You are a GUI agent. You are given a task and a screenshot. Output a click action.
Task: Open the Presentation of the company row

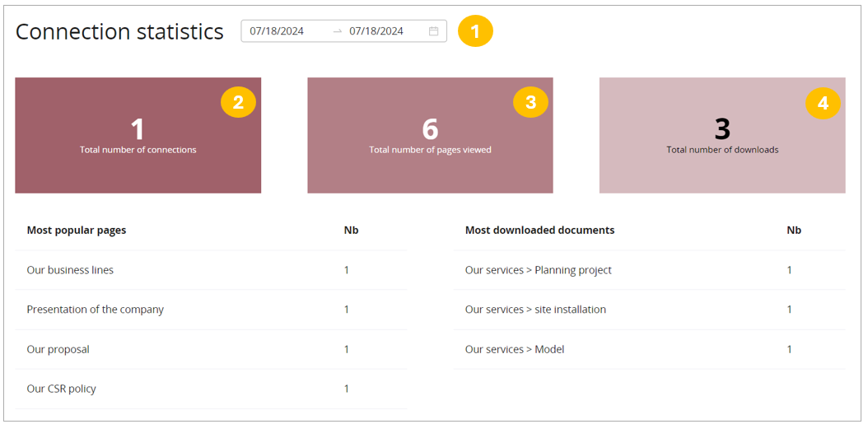[96, 310]
